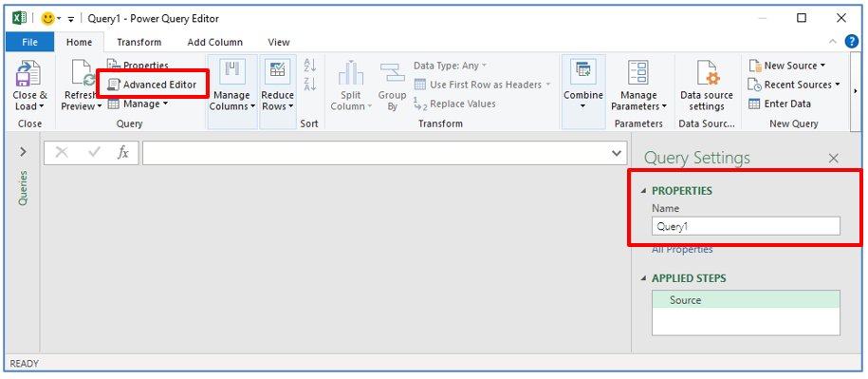Screen dimensions: 868x379
Task: Switch to the View tab
Action: pyautogui.click(x=279, y=42)
